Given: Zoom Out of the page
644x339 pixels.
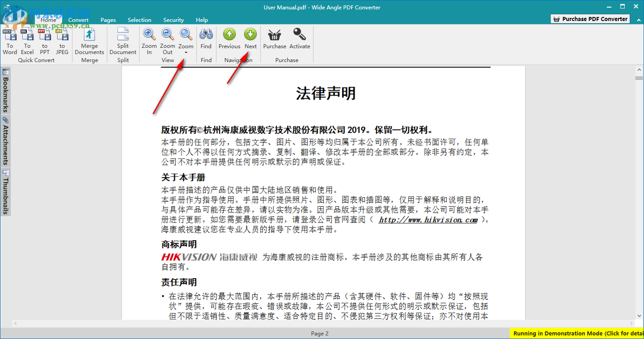Looking at the screenshot, I should [167, 40].
